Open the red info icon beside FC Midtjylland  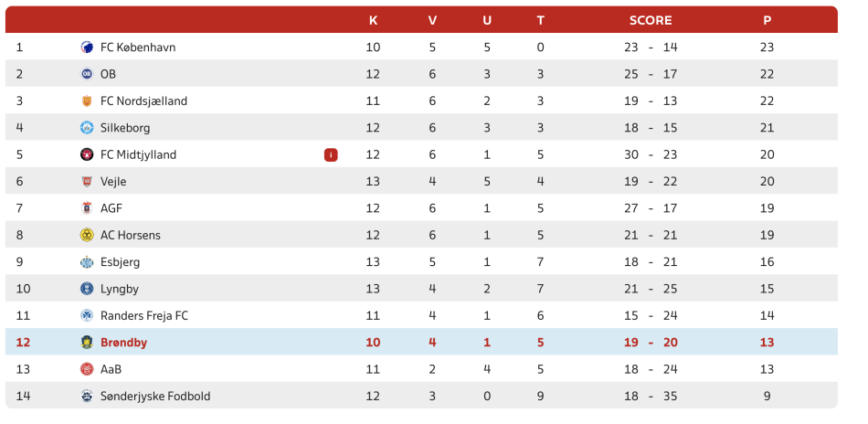coord(331,154)
